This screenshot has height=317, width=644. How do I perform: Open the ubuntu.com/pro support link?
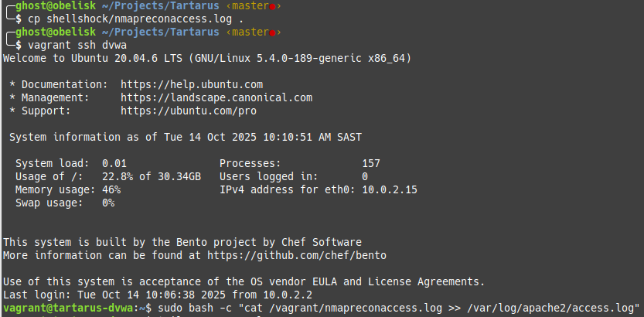click(x=189, y=111)
